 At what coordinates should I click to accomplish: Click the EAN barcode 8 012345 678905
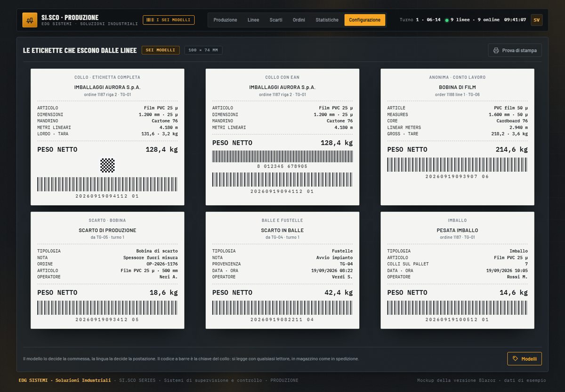(x=282, y=160)
